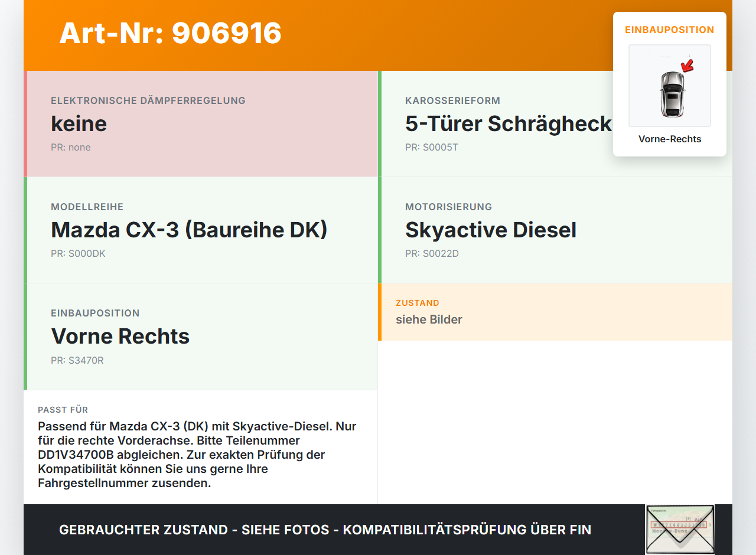Click the ELEKTRONISCHE DÄMPFERREGELUNG label
The image size is (756, 555).
point(148,100)
